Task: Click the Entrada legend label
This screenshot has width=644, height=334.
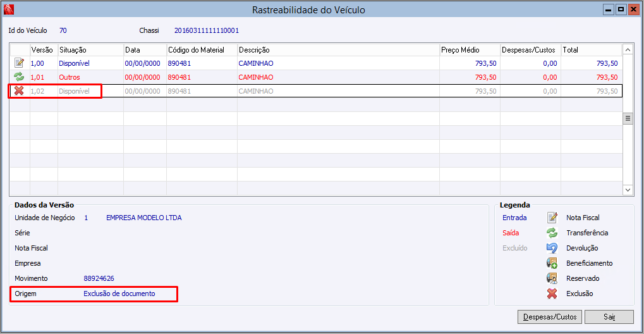Action: 514,218
